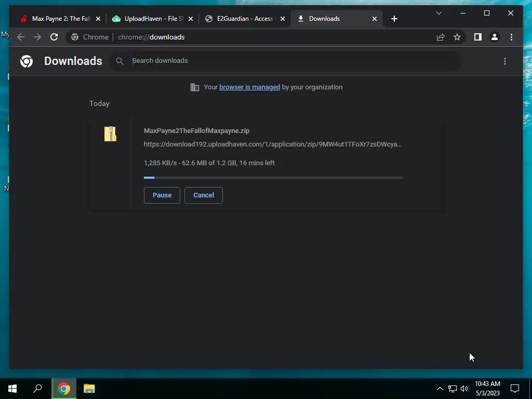Open a new tab with the plus button
This screenshot has height=399, width=532.
[394, 19]
